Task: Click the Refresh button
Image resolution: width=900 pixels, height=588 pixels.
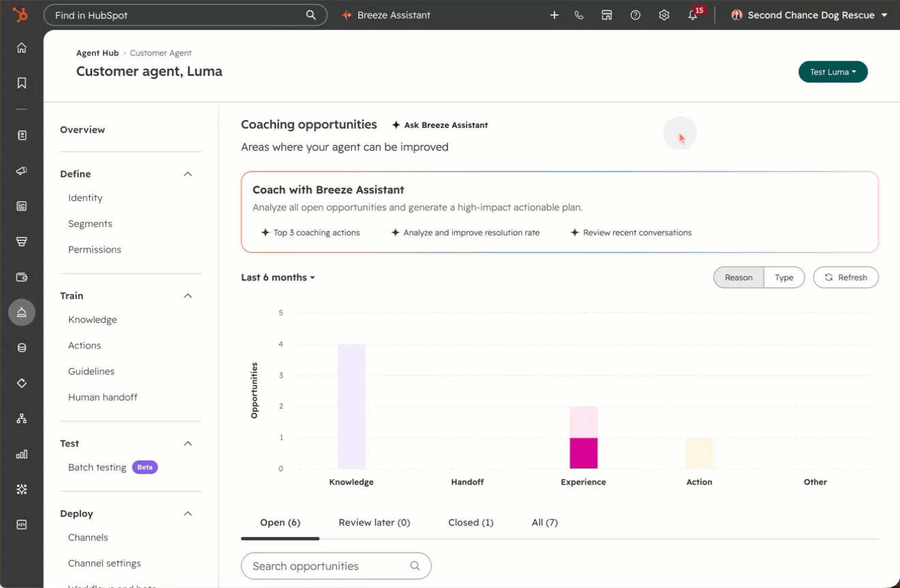Action: click(x=846, y=278)
